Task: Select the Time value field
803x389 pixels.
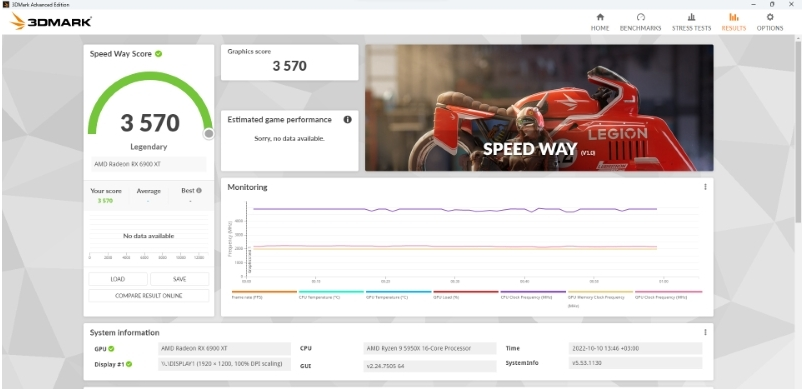Action: tap(636, 349)
